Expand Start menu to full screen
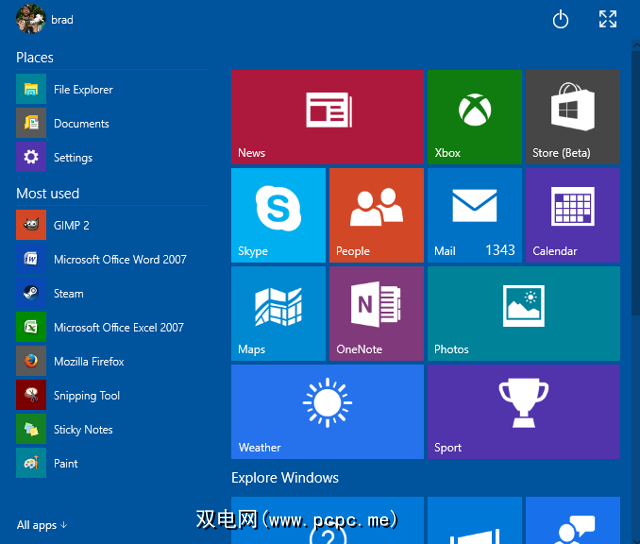The height and width of the screenshot is (544, 640). tap(608, 19)
